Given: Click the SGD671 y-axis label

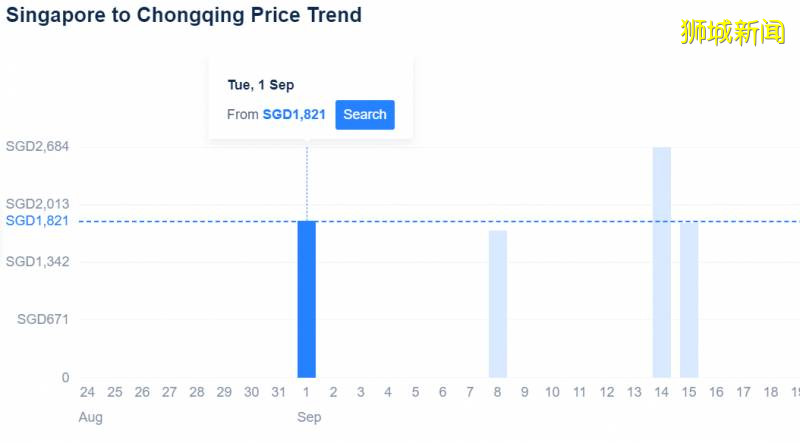Looking at the screenshot, I should tap(43, 320).
